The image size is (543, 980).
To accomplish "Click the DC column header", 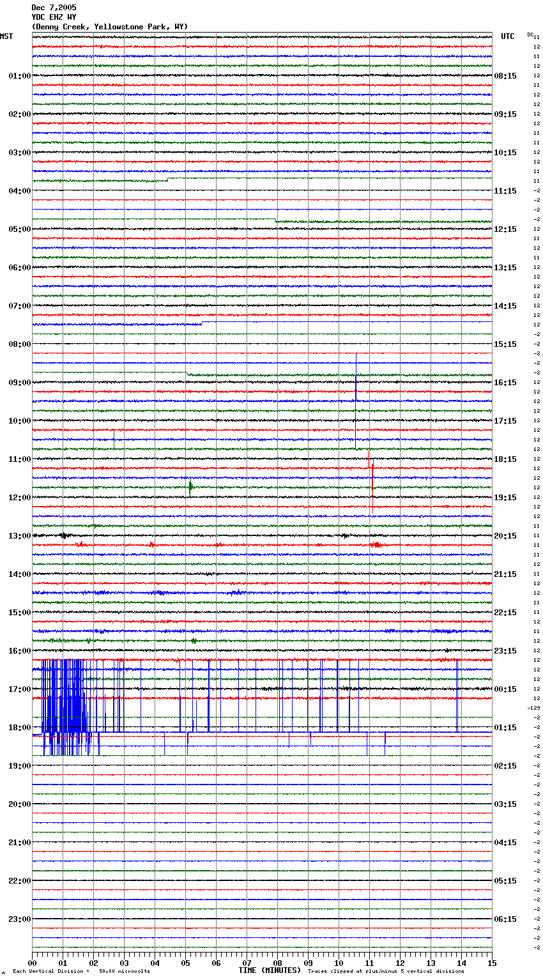I will click(530, 34).
